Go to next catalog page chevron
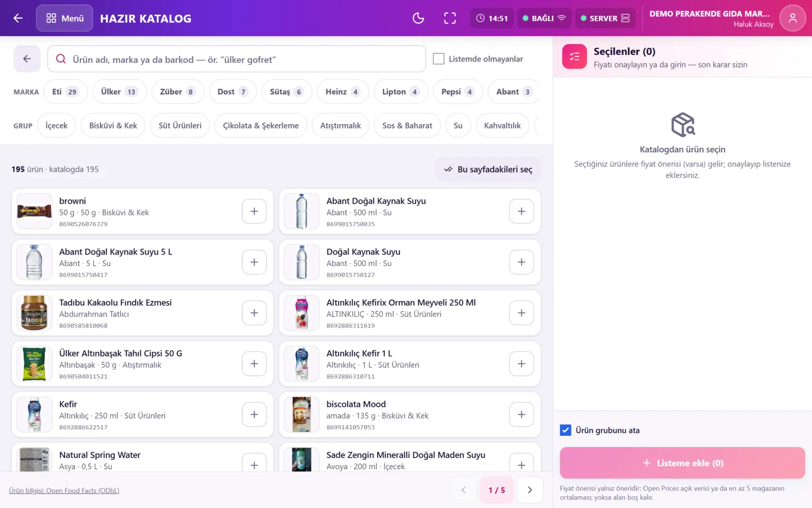 [530, 490]
